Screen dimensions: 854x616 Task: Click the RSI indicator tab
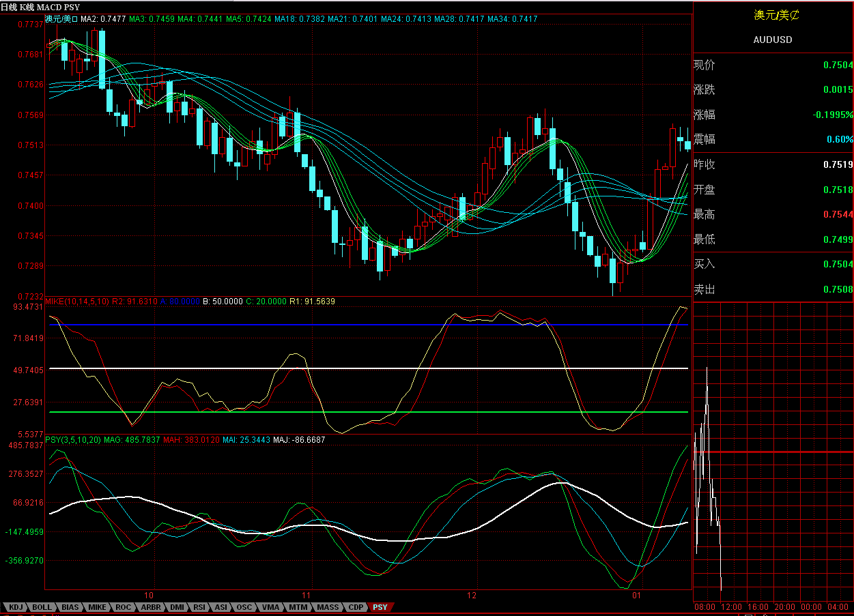click(x=199, y=607)
